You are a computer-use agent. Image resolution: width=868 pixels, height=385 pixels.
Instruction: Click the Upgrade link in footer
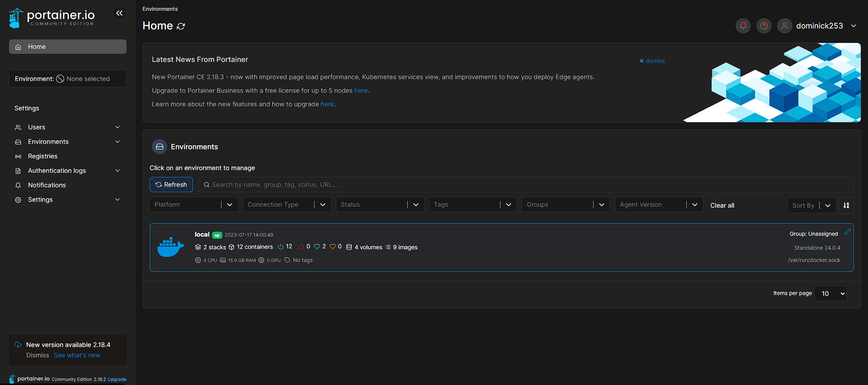coord(117,380)
